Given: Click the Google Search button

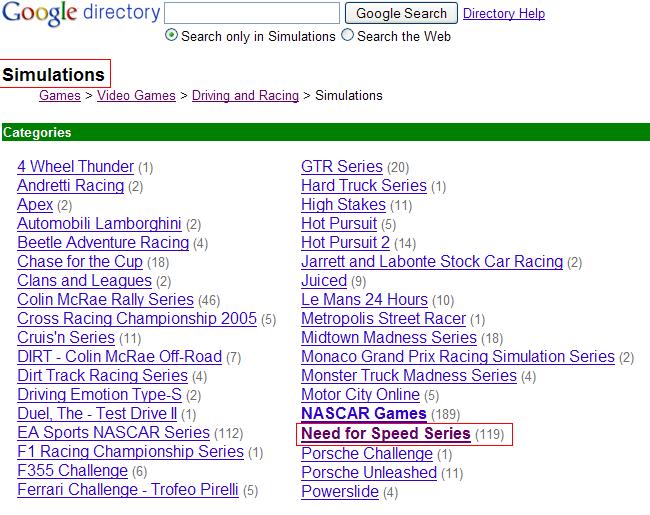Looking at the screenshot, I should pos(401,13).
